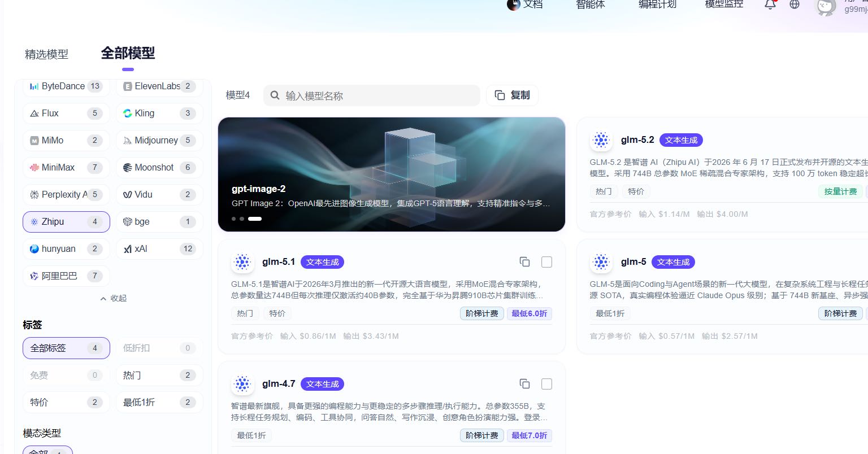The image size is (868, 454).
Task: Filter by Perplexity AI provider
Action: coord(66,195)
